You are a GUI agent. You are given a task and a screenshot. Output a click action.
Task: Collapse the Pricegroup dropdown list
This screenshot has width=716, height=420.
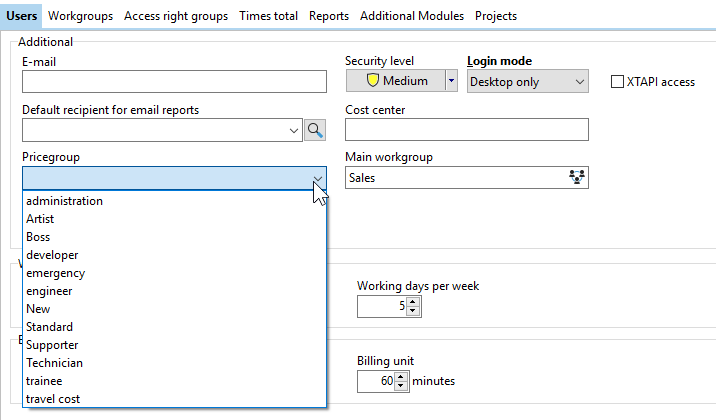(317, 178)
